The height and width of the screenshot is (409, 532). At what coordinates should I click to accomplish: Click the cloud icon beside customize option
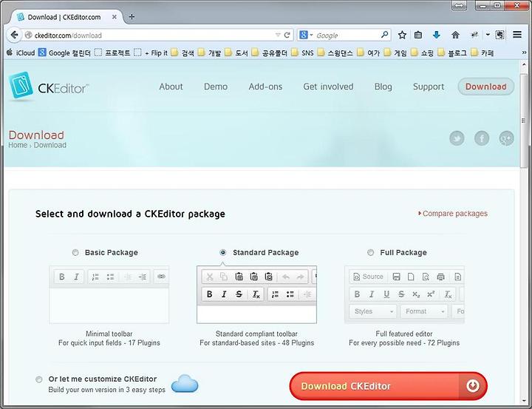(x=185, y=384)
